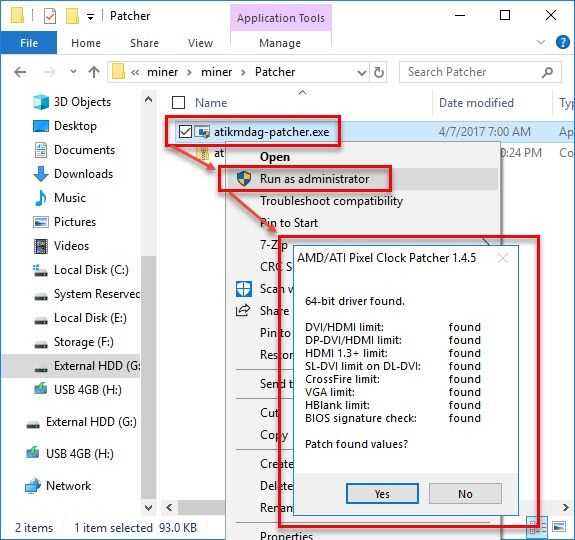The image size is (575, 540).
Task: Select Network in the navigation pane
Action: 69,486
